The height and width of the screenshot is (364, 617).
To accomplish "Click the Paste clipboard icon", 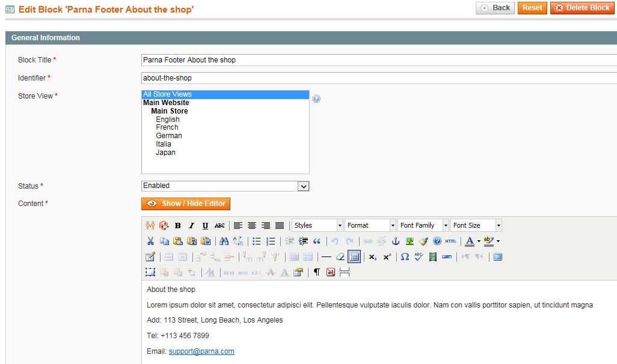I will (x=178, y=241).
